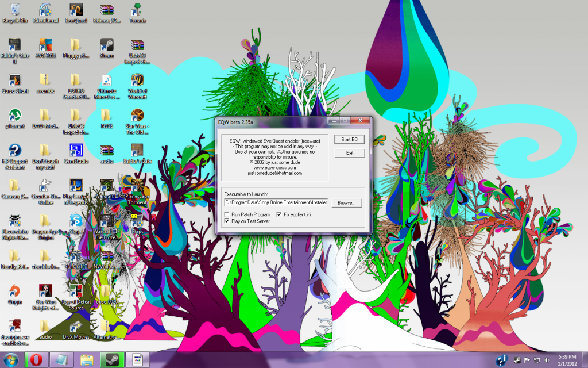588x368 pixels.
Task: Open Opera browser from the taskbar
Action: coord(36,361)
